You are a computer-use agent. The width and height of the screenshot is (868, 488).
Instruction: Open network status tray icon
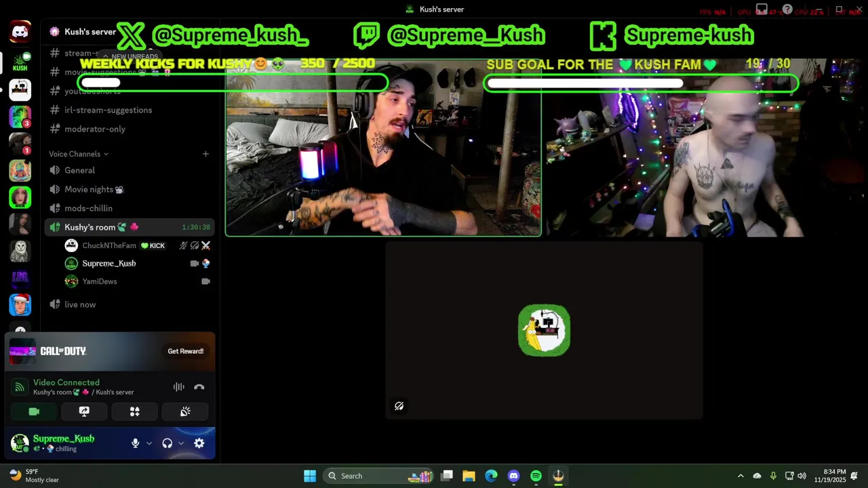pyautogui.click(x=789, y=476)
